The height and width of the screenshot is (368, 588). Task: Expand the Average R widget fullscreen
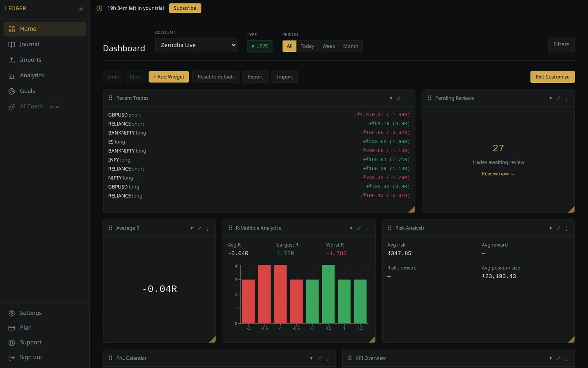pyautogui.click(x=200, y=228)
